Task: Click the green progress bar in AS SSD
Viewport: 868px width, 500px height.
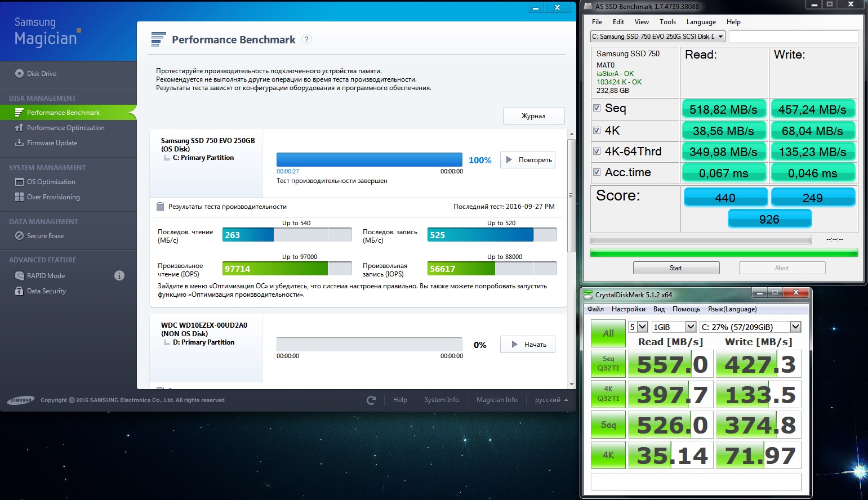Action: 724,253
